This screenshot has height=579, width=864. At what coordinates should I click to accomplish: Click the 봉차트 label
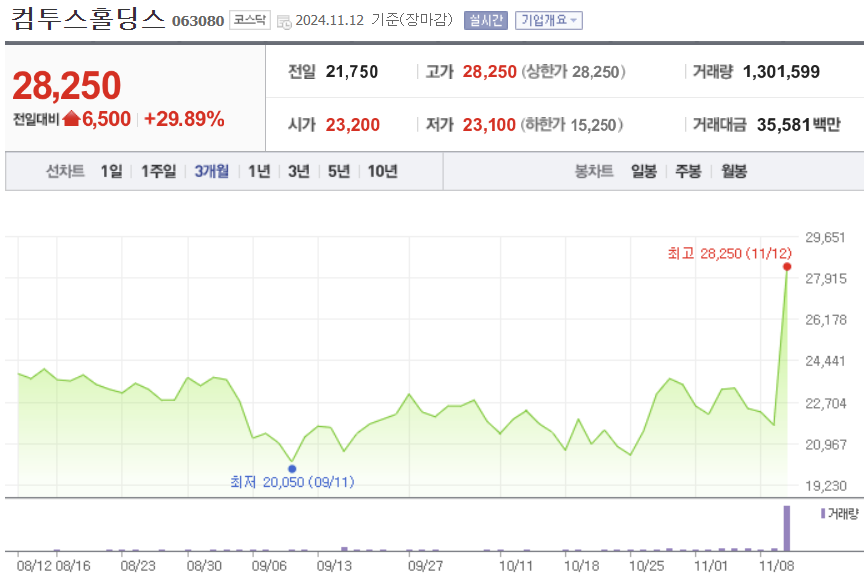tap(594, 171)
